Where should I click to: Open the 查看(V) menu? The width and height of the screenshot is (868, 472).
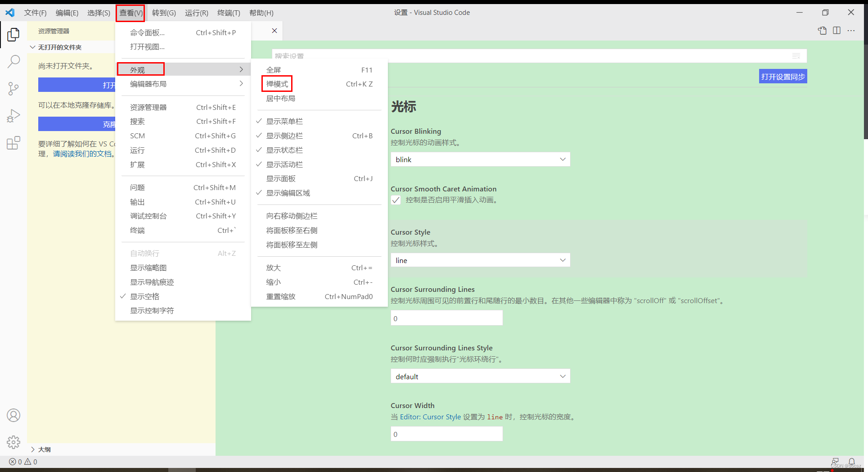click(x=130, y=13)
